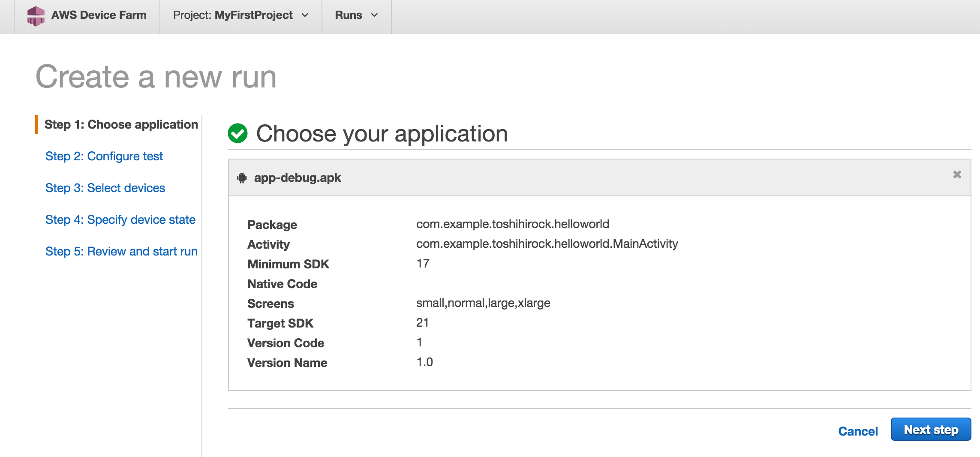This screenshot has height=457, width=980.
Task: Remove the uploaded app-debug.apk file
Action: click(957, 174)
